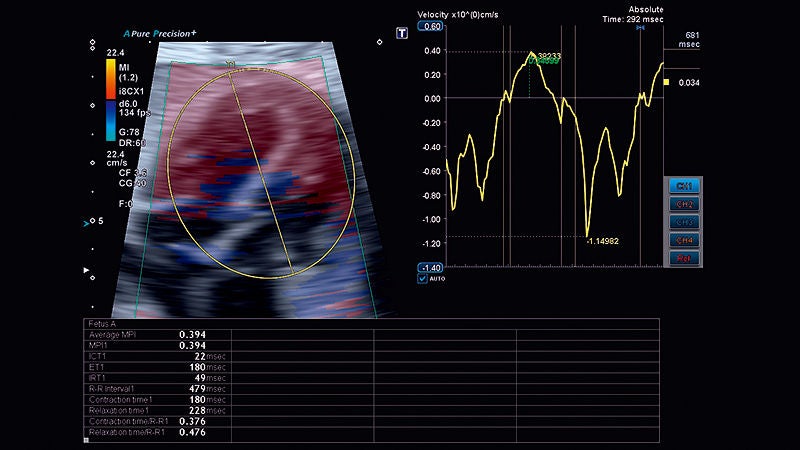Click the Velocity x10^(0)cm/s axis title
This screenshot has width=800, height=450.
[x=458, y=14]
